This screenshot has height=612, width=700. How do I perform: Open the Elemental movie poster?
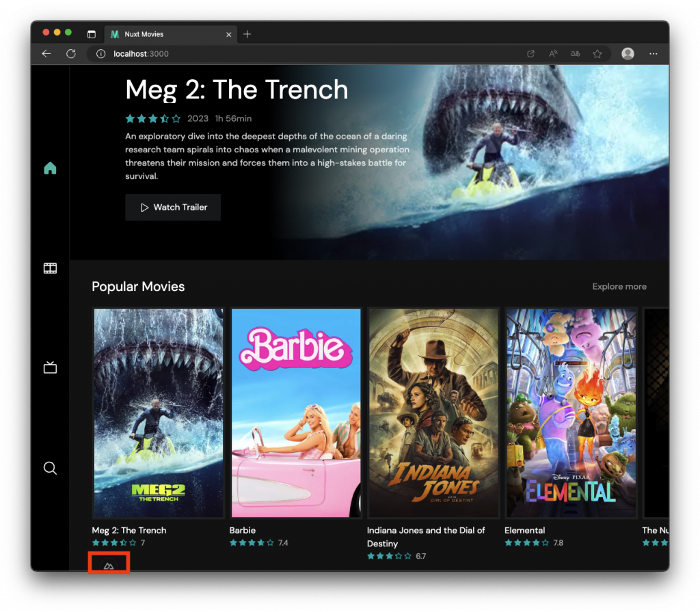click(571, 413)
